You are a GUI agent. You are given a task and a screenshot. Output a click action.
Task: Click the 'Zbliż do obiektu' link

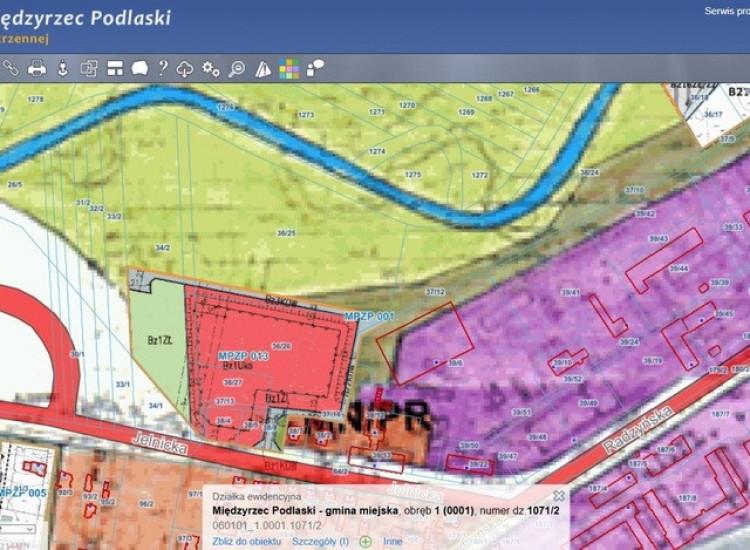pyautogui.click(x=246, y=541)
